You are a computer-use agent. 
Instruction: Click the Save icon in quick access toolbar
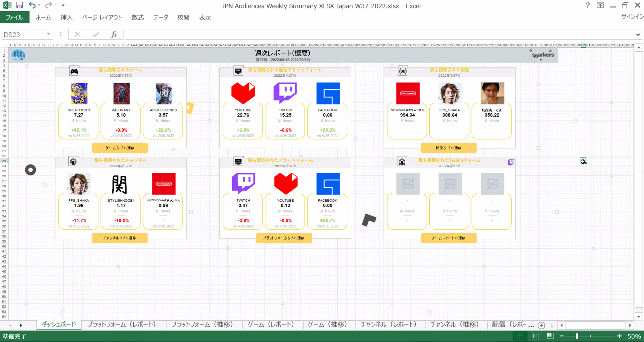20,5
